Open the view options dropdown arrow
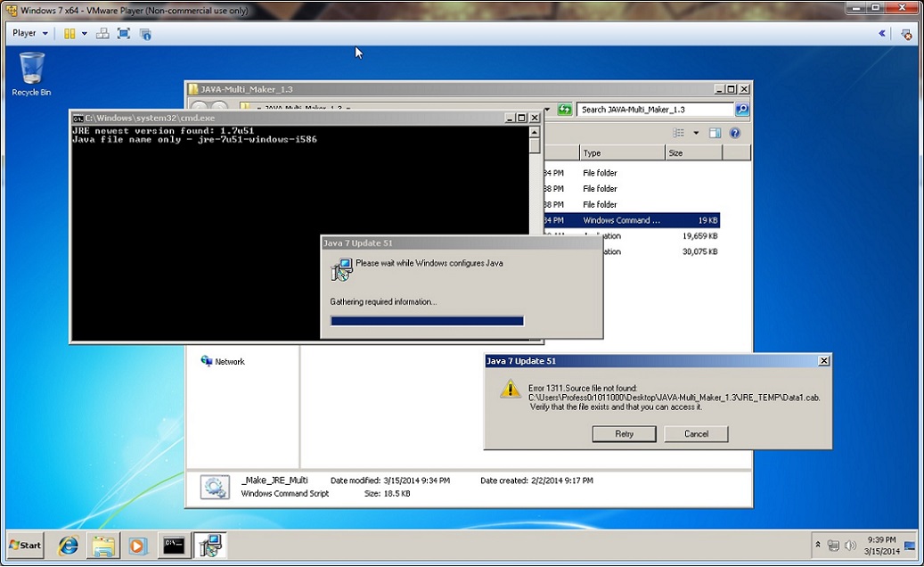924x567 pixels. [x=696, y=133]
